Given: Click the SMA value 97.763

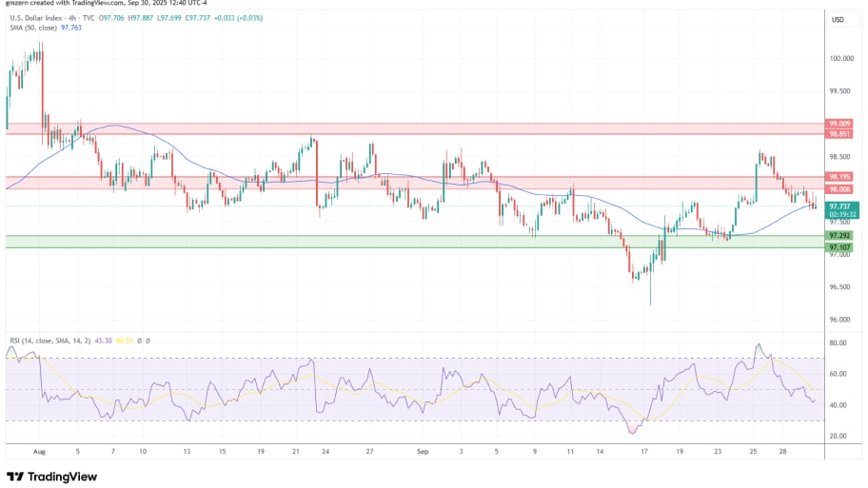Looking at the screenshot, I should tap(71, 29).
